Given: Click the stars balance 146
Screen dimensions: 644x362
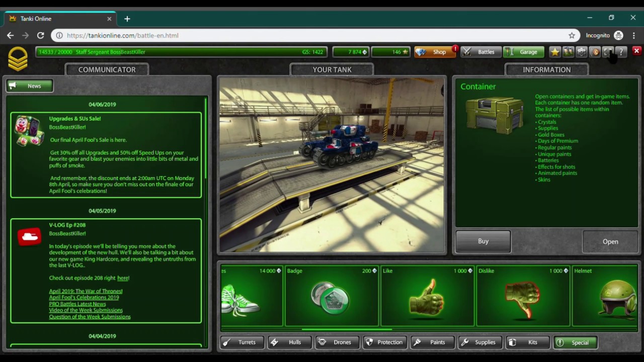Looking at the screenshot, I should (x=391, y=52).
